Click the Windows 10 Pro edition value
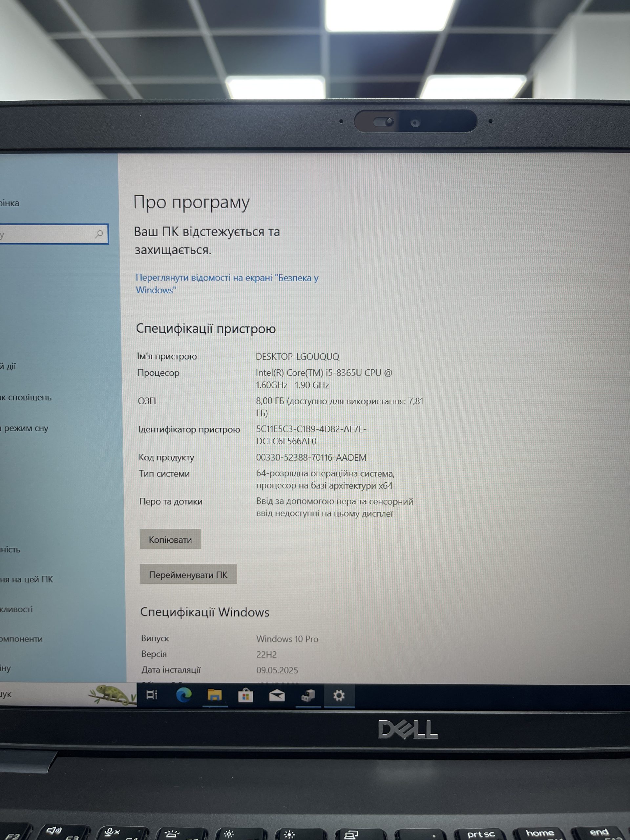This screenshot has height=840, width=630. 287,639
